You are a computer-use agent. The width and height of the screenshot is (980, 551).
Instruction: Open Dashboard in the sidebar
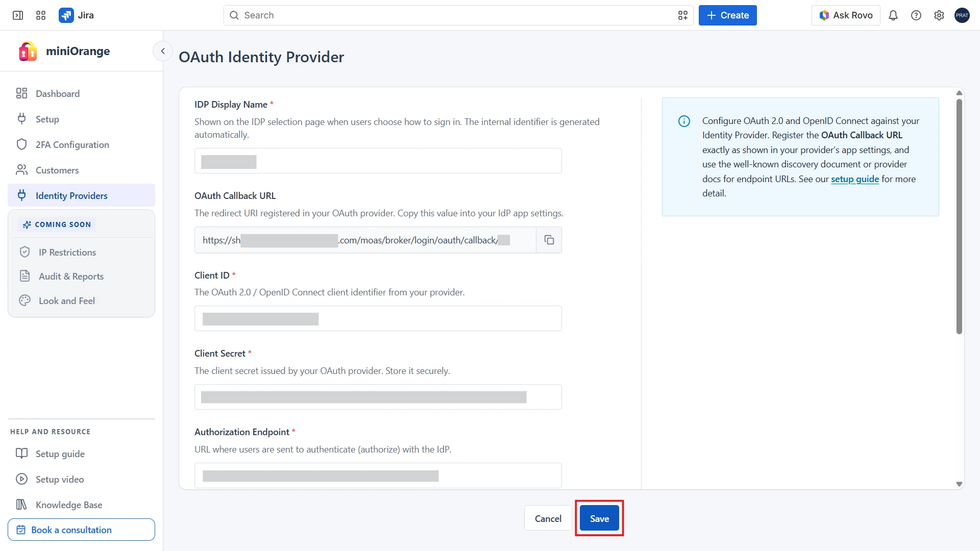coord(82,93)
